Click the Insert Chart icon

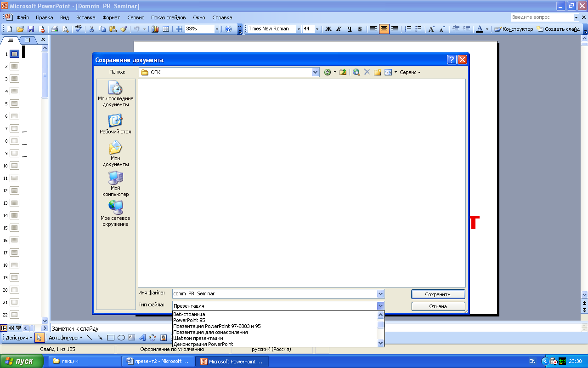(x=155, y=29)
